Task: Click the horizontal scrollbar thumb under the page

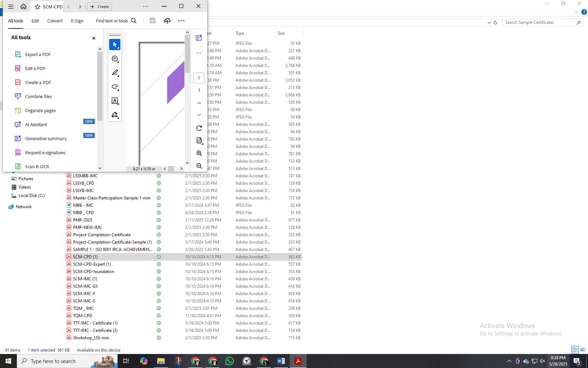Action: (171, 169)
